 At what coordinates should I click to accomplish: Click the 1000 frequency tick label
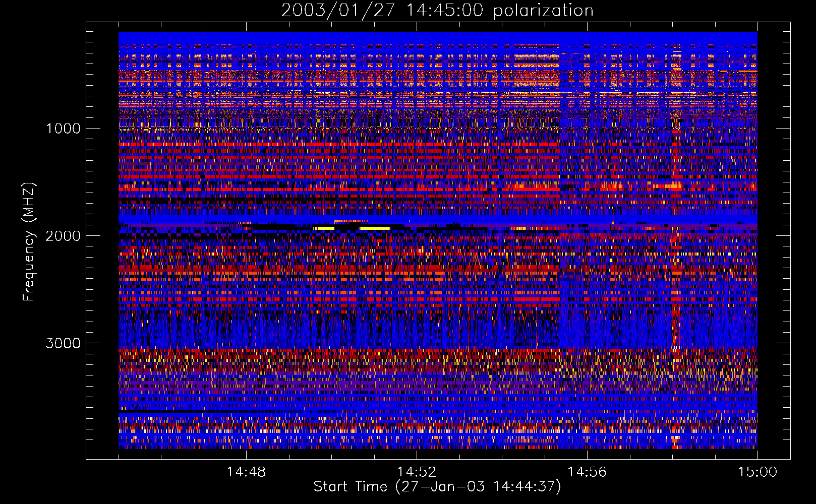click(x=63, y=129)
